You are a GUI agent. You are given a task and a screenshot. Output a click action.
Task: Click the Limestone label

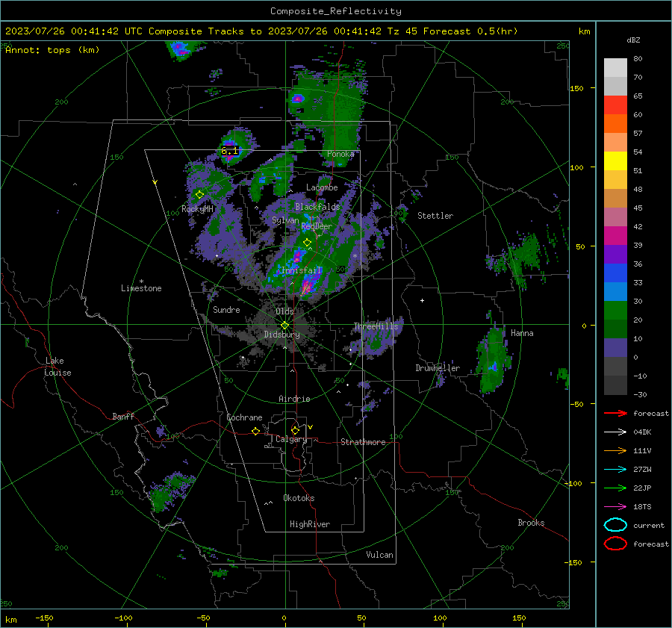click(141, 288)
